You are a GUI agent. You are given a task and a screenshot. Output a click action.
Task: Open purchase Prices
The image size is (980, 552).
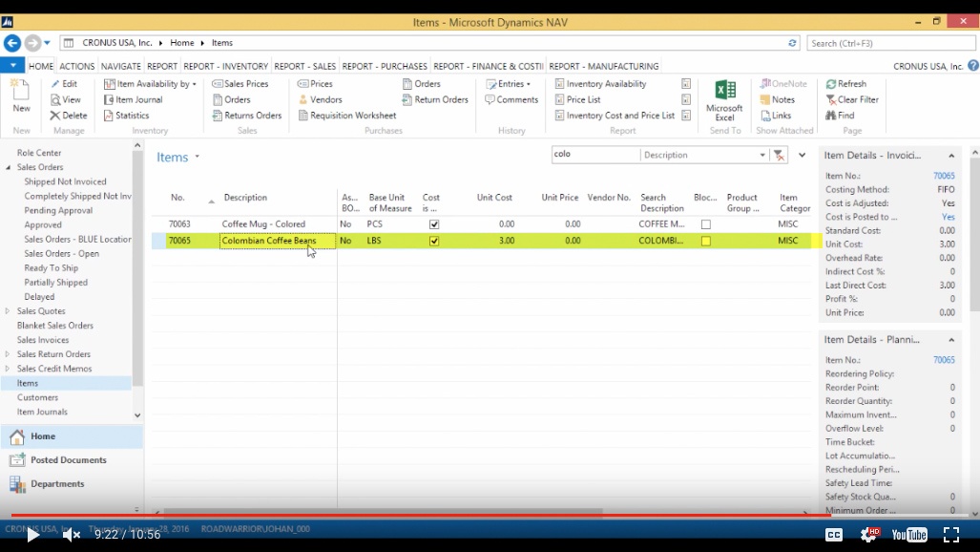tap(315, 84)
